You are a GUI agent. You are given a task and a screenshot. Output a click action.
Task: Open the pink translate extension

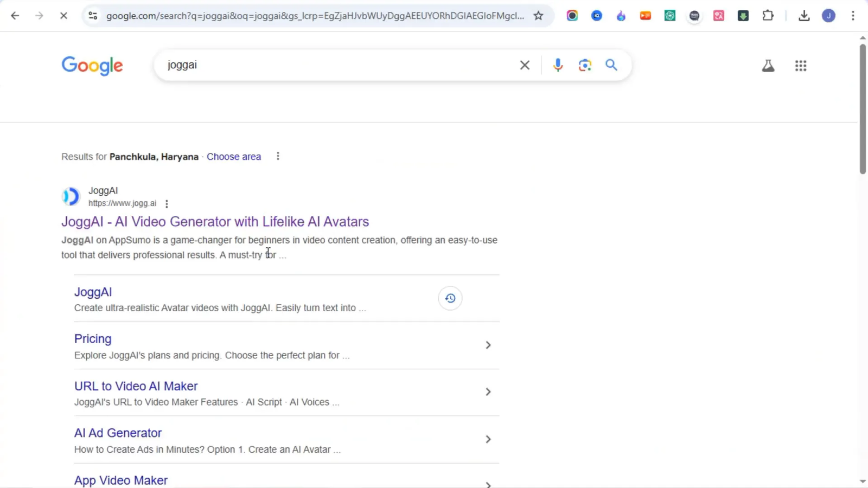click(719, 16)
